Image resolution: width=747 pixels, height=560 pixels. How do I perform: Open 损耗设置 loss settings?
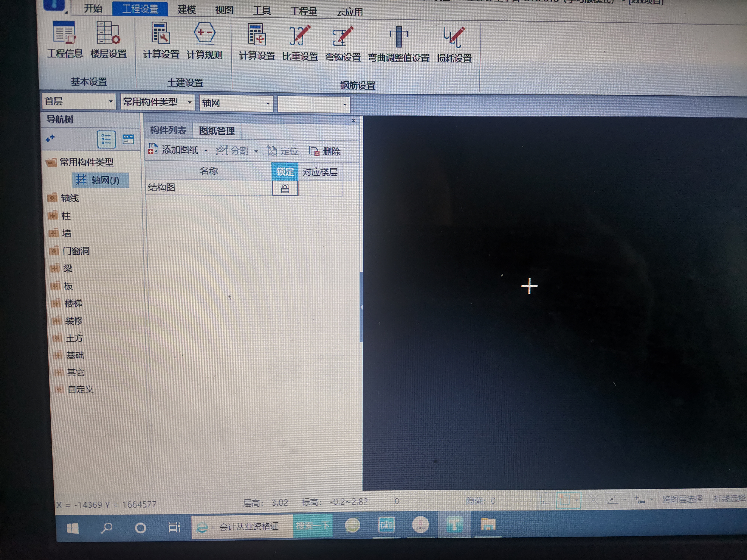454,45
